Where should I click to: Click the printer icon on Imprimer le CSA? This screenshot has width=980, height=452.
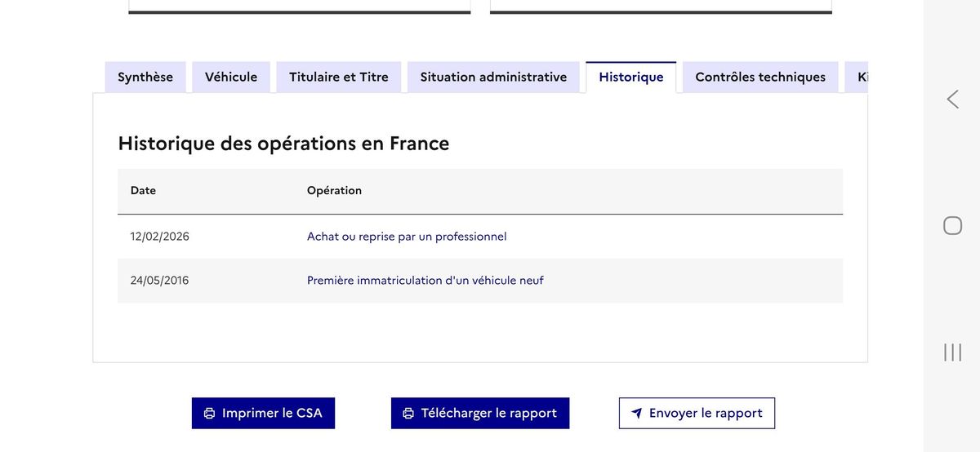click(209, 414)
